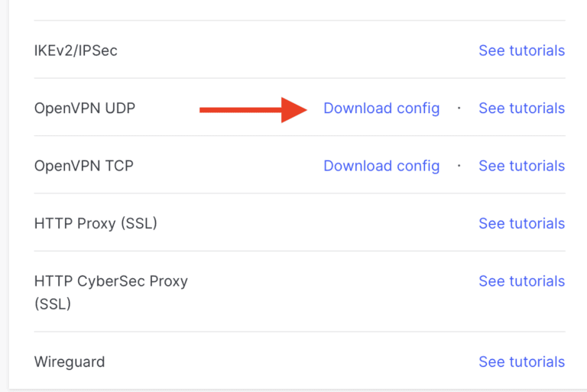The height and width of the screenshot is (392, 587).
Task: See tutorials for Wireguard
Action: (x=521, y=362)
